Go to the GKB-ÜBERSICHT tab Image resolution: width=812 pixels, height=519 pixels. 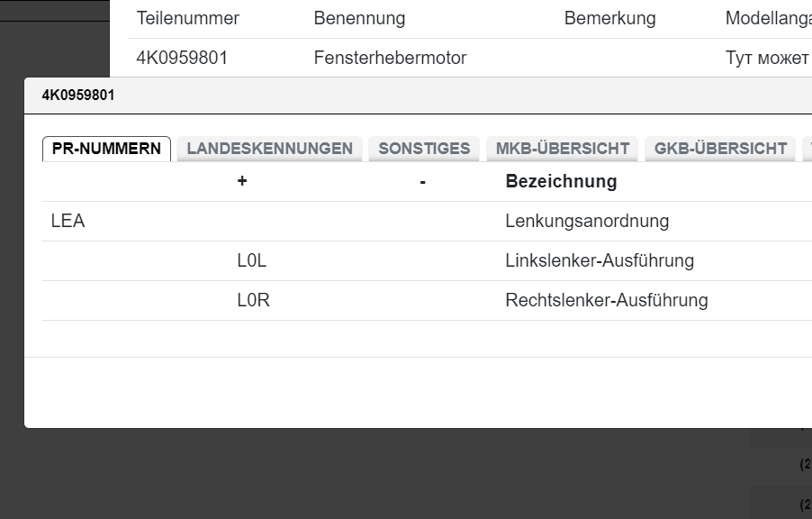click(x=720, y=149)
